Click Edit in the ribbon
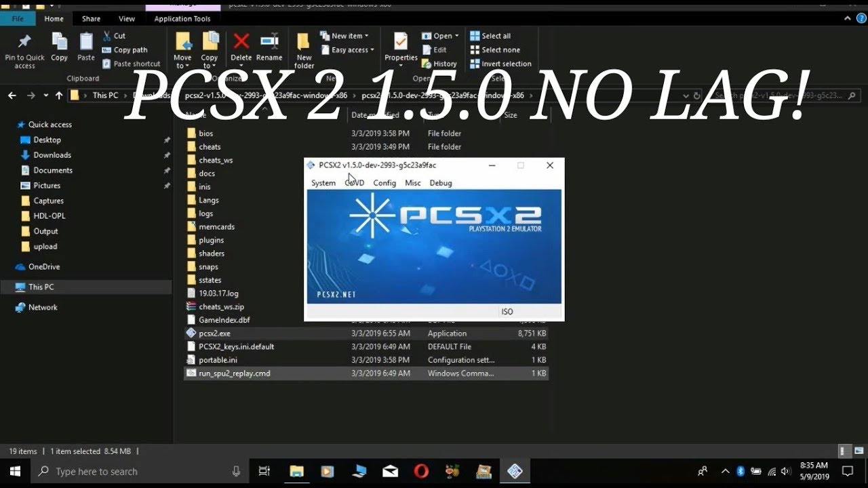868x488 pixels. 434,50
